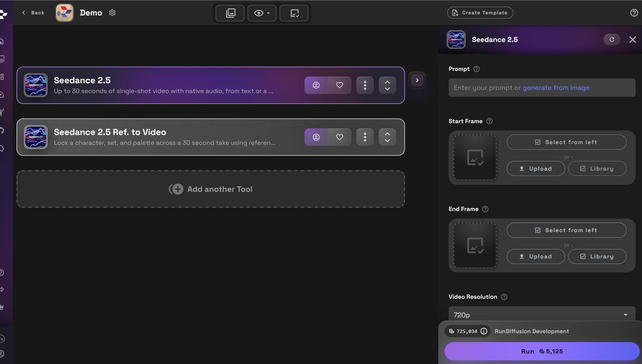Run the tool for 5,125 credits
642x364 pixels.
(x=542, y=351)
